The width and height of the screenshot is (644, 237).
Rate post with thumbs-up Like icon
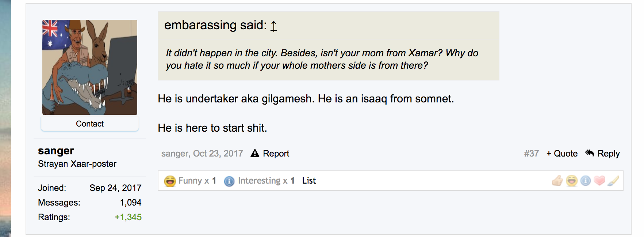coord(557,181)
